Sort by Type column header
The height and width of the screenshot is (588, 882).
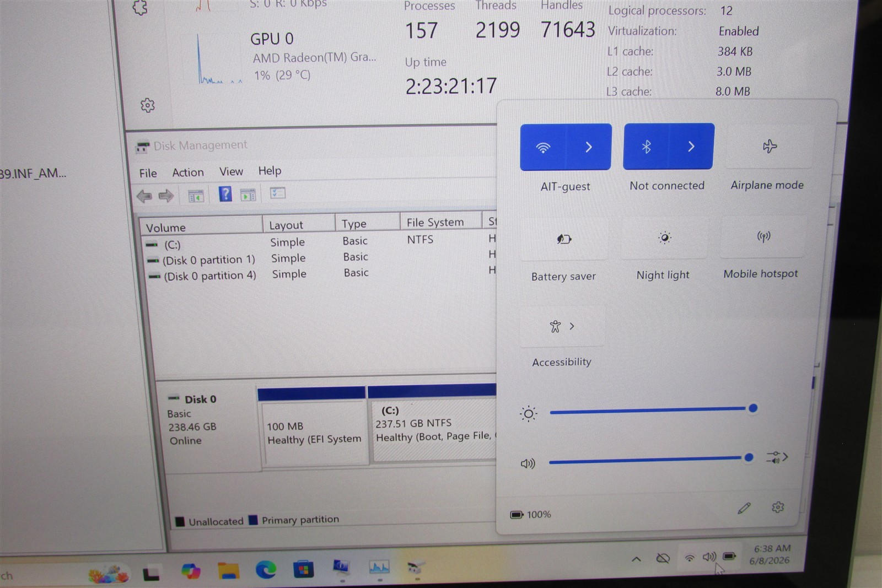coord(368,223)
